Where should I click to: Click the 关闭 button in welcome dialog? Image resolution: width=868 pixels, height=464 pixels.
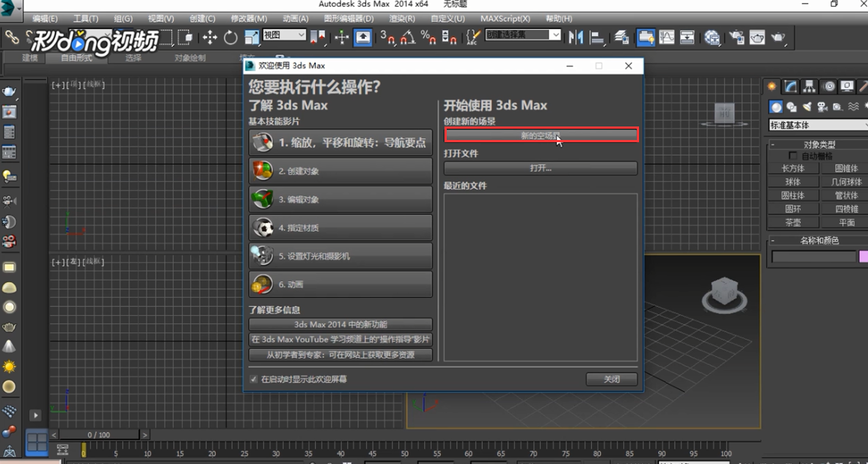611,379
